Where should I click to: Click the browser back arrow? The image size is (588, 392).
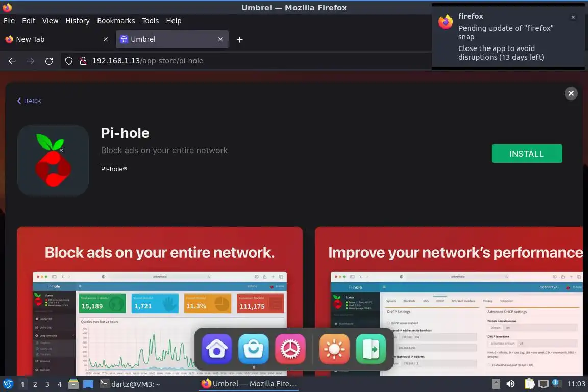pos(12,61)
